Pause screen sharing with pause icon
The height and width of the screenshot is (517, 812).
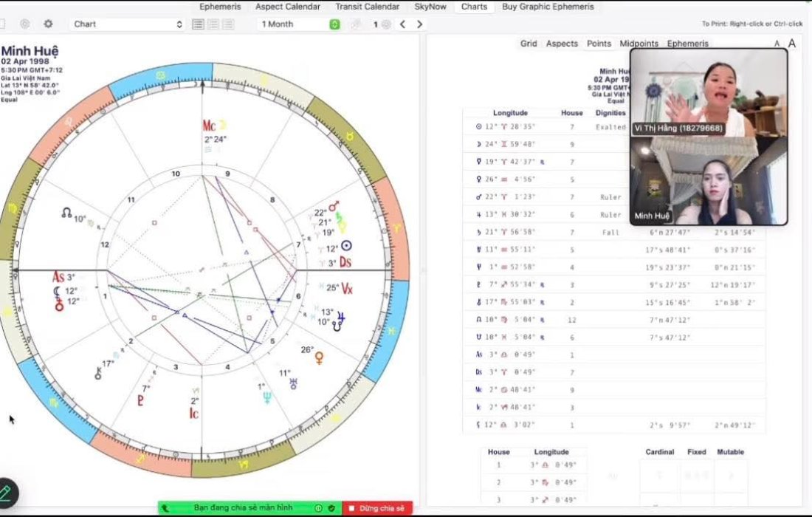318,508
